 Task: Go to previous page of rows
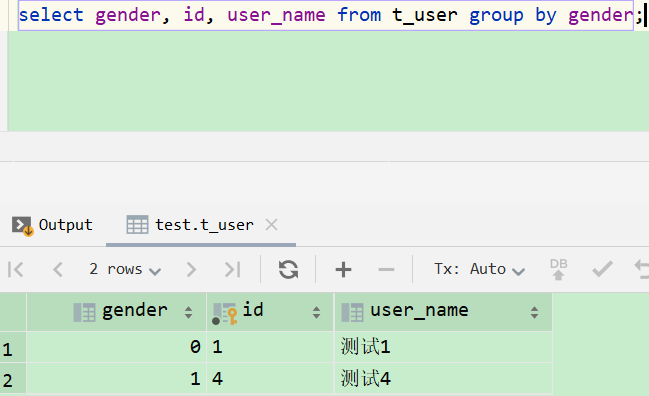coord(58,269)
